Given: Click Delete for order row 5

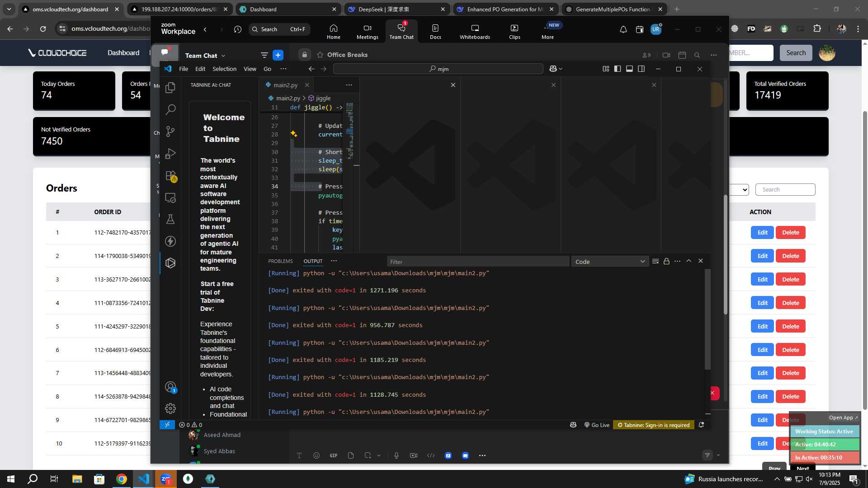Looking at the screenshot, I should tap(791, 326).
